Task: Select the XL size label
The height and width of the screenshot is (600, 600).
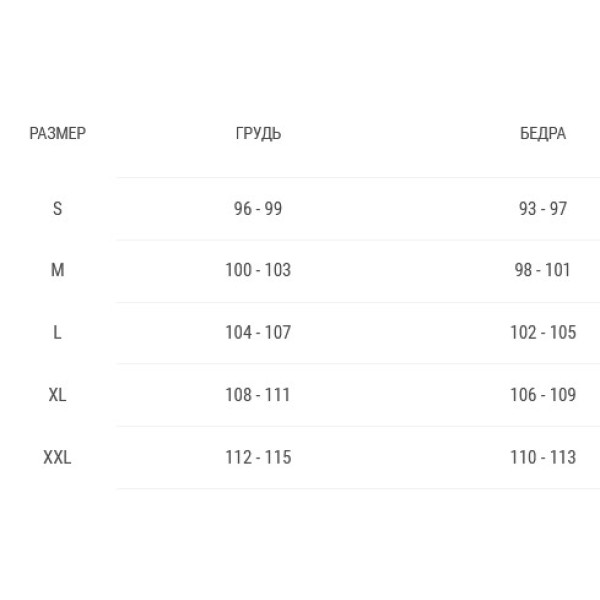Action: [57, 395]
